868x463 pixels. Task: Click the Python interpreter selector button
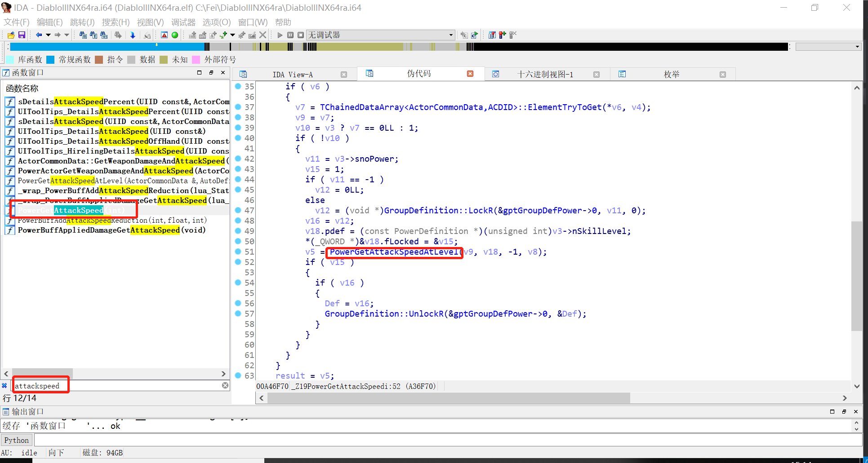(17, 440)
